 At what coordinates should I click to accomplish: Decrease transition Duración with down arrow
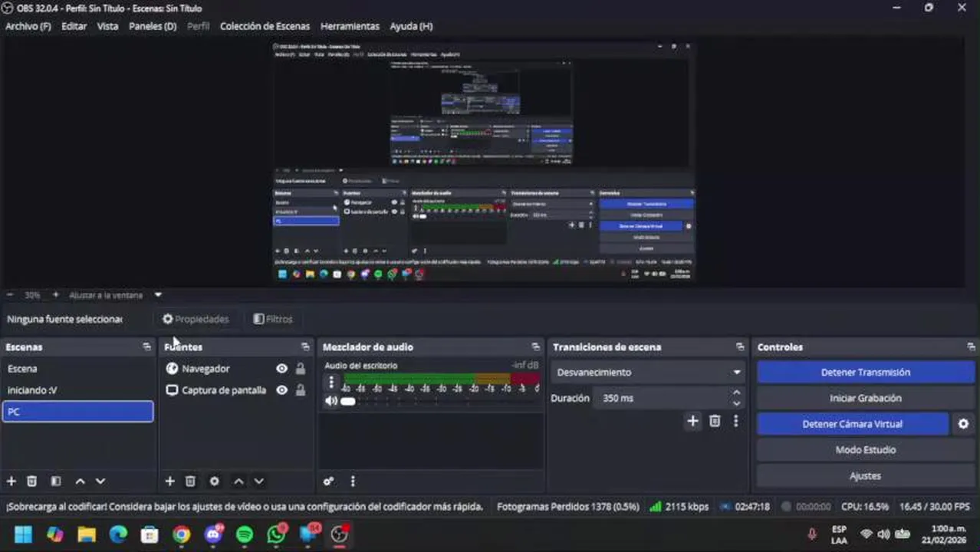click(x=737, y=404)
